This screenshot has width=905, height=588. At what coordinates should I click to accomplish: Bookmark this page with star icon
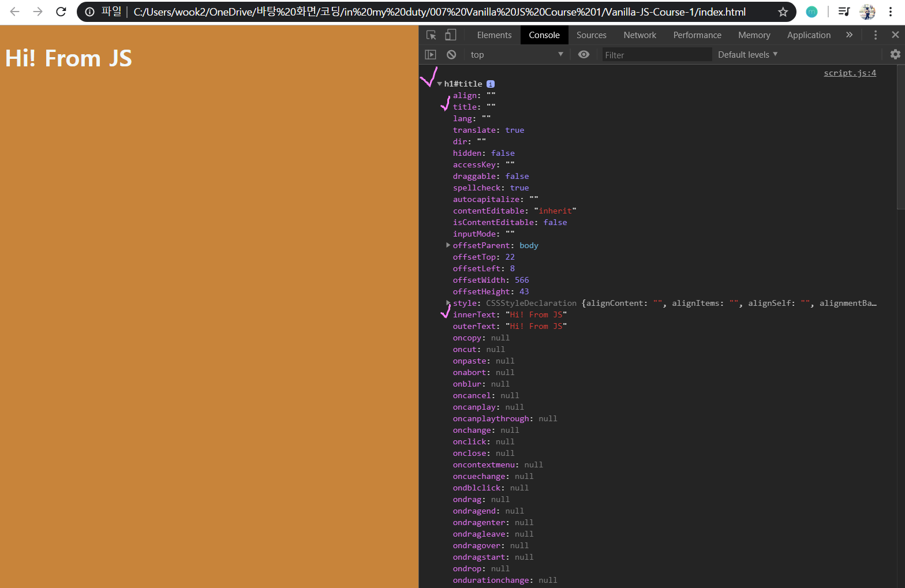point(783,12)
